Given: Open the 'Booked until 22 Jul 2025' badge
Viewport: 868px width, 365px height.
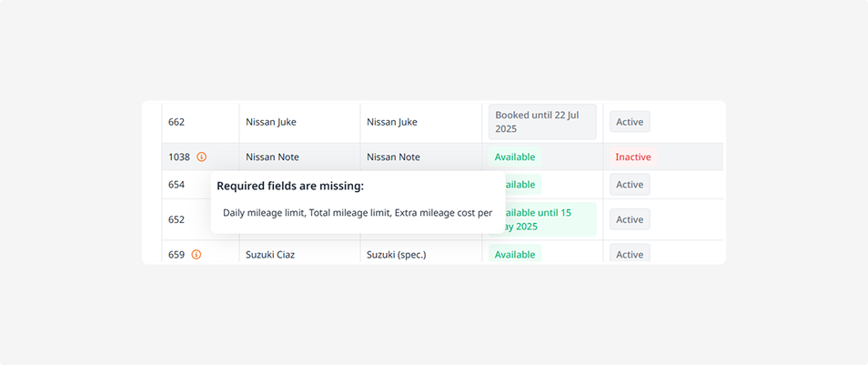Looking at the screenshot, I should (541, 122).
